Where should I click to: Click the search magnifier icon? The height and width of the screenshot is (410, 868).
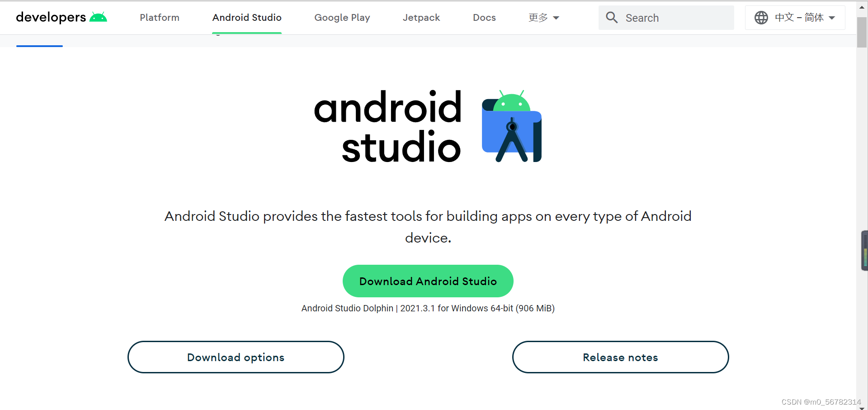[612, 18]
